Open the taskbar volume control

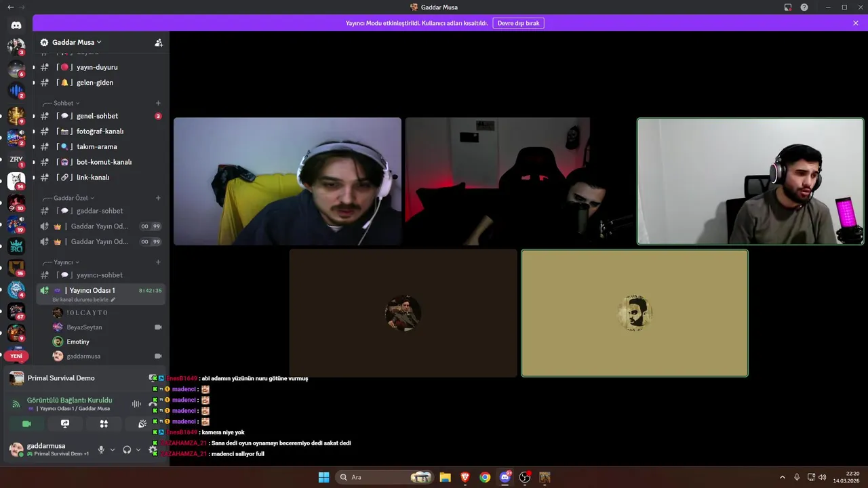pyautogui.click(x=822, y=477)
